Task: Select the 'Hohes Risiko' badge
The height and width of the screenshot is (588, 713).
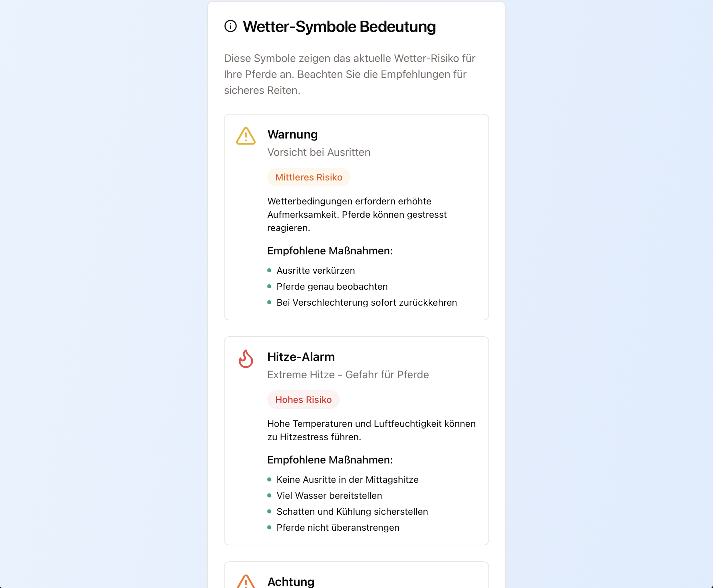Action: (303, 400)
